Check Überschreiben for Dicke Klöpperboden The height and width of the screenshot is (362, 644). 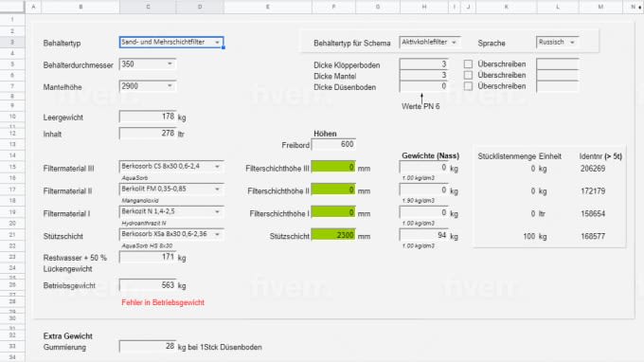(x=468, y=64)
